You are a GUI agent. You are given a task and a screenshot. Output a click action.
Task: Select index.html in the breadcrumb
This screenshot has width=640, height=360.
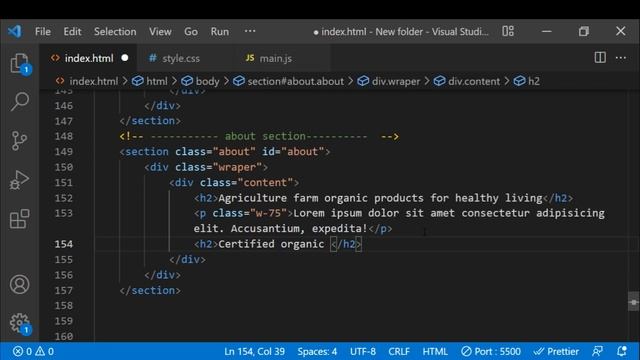[x=93, y=81]
